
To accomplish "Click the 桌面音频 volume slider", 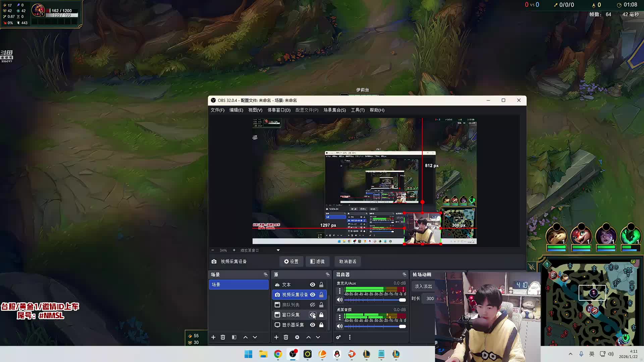I will [x=375, y=326].
